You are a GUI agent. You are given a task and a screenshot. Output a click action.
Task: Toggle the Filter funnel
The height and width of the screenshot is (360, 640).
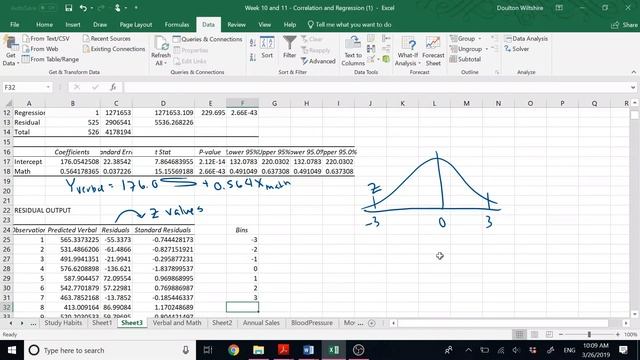(x=289, y=47)
